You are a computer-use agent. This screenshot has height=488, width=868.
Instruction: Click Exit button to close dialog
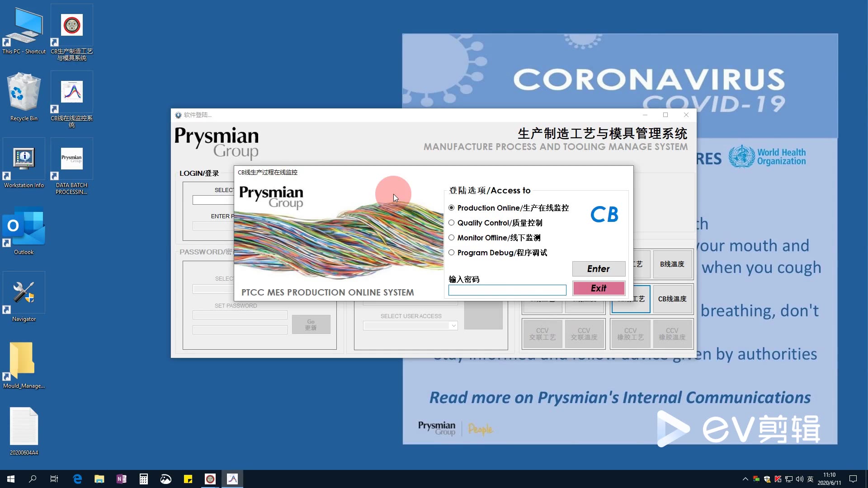(598, 288)
